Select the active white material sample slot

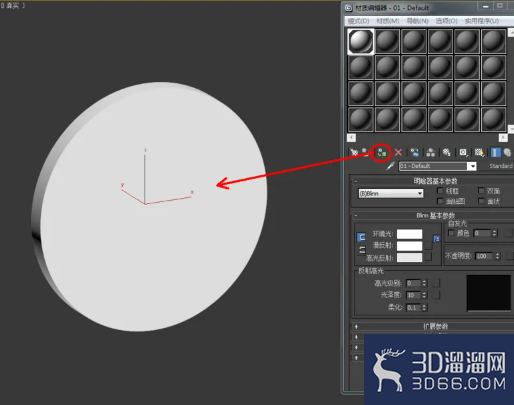[360, 41]
